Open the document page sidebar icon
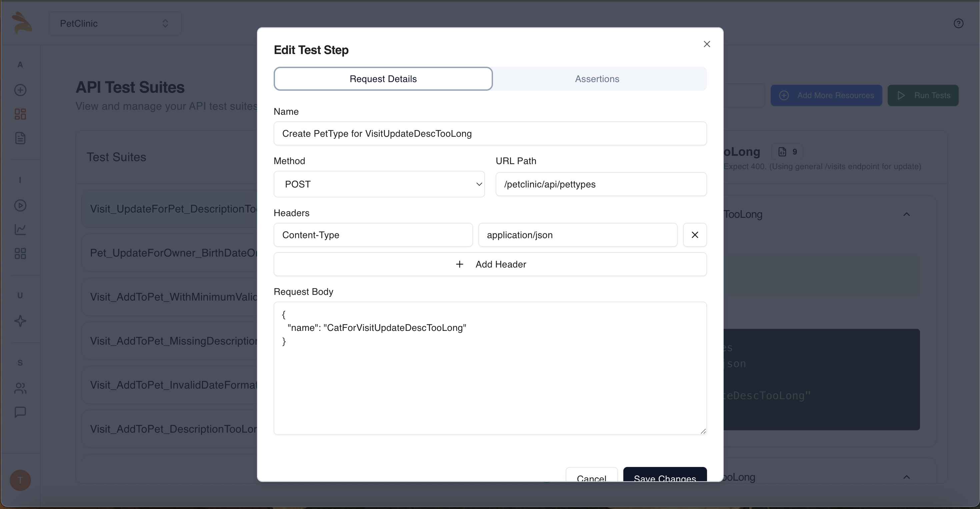Image resolution: width=980 pixels, height=509 pixels. click(20, 138)
